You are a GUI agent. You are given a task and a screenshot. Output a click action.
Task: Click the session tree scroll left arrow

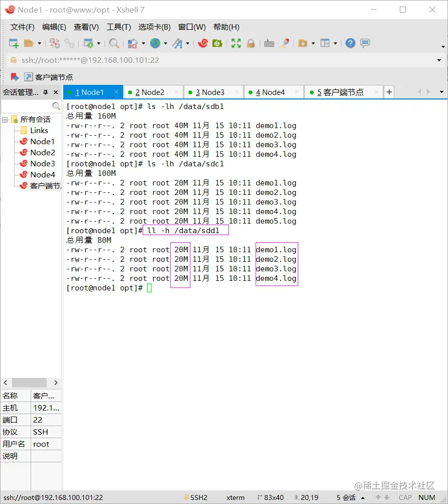pyautogui.click(x=6, y=382)
